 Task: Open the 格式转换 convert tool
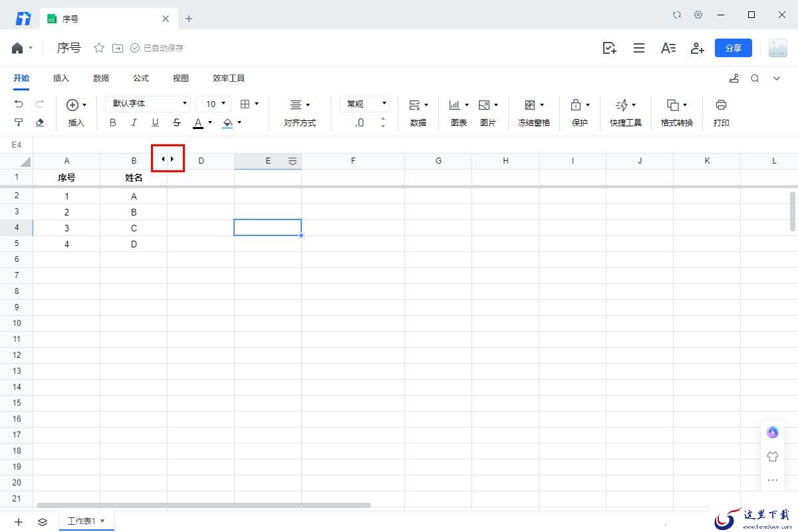(677, 113)
